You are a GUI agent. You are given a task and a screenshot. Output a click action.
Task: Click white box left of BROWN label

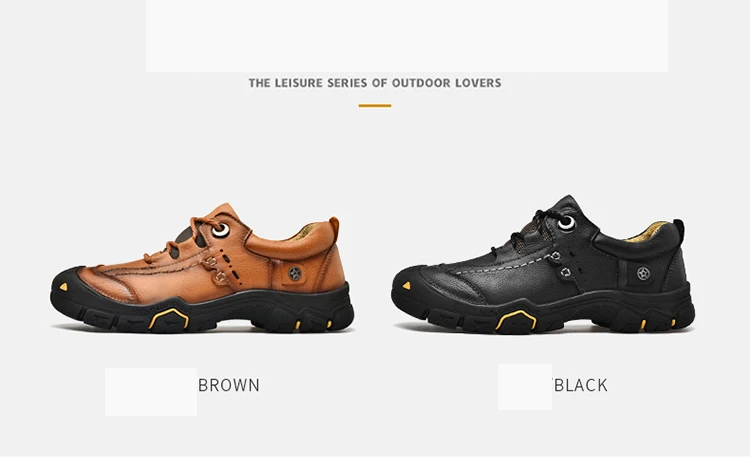tap(151, 392)
